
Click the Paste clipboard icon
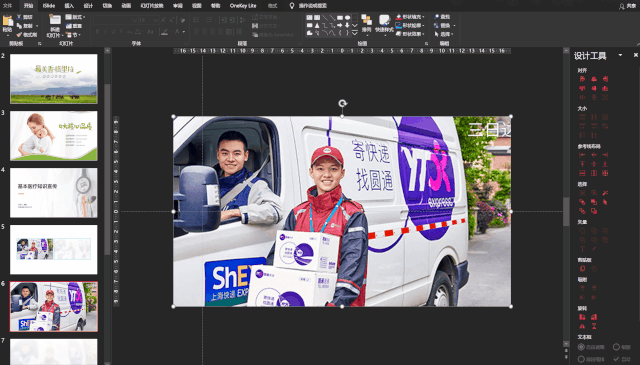7,20
